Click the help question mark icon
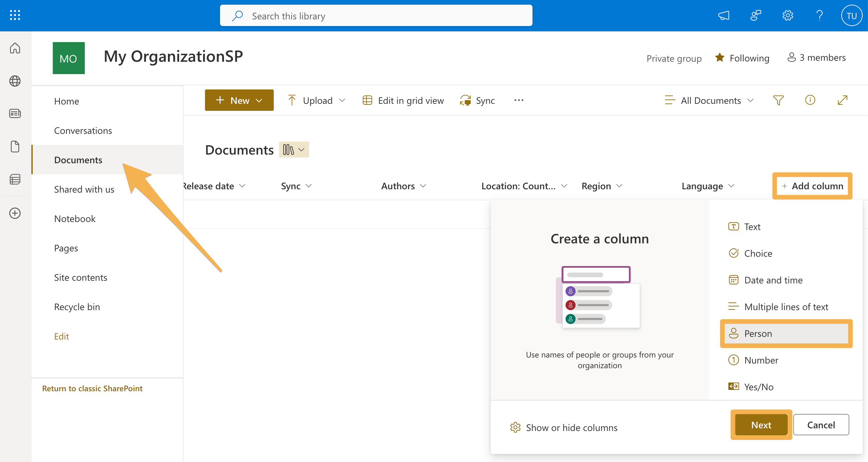Image resolution: width=868 pixels, height=462 pixels. click(820, 15)
